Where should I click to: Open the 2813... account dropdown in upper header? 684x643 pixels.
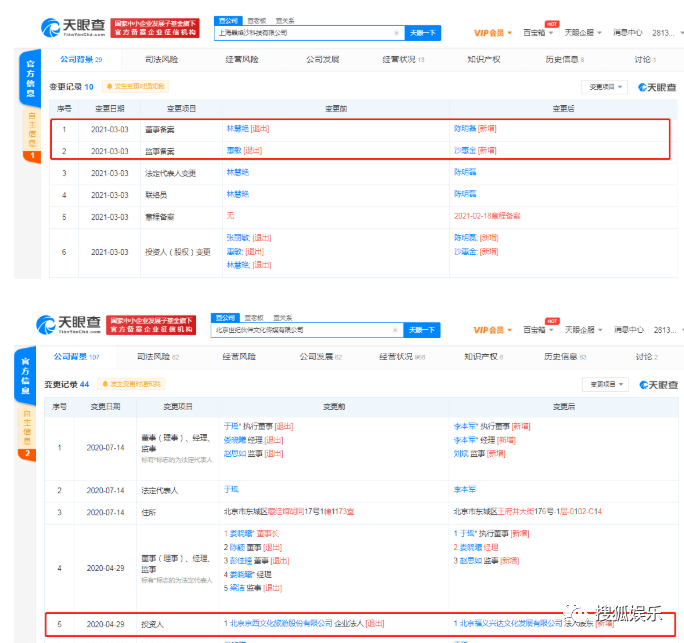pos(667,33)
